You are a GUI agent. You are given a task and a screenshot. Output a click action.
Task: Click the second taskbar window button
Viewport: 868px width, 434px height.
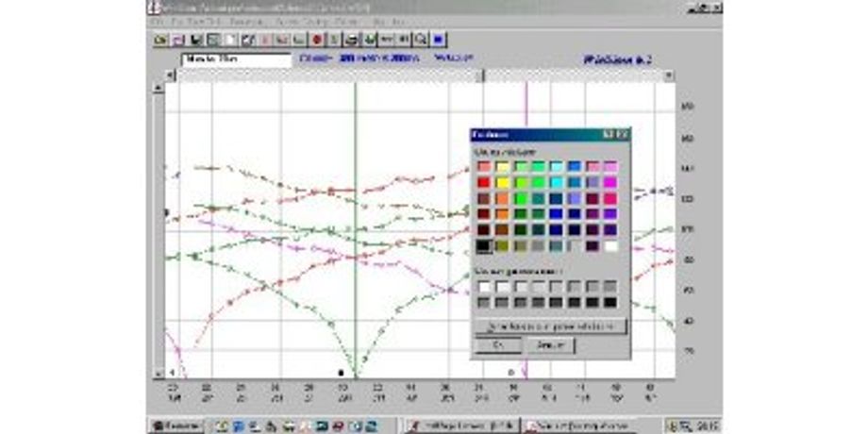pos(579,426)
